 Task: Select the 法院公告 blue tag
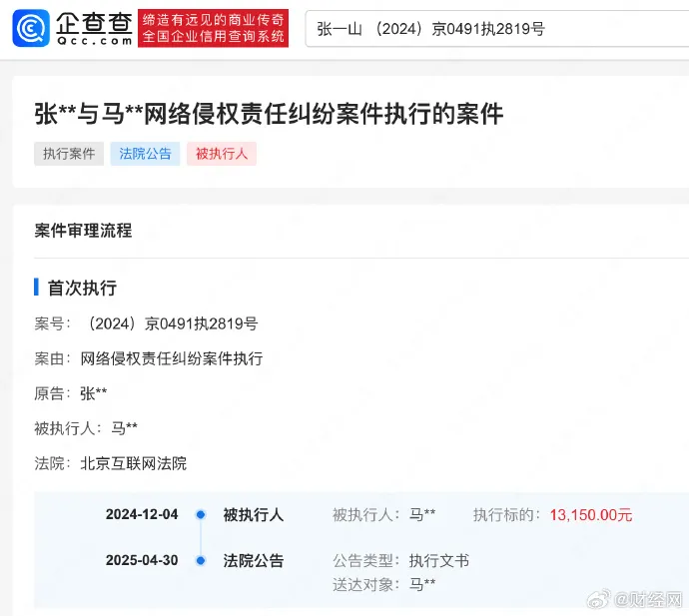tap(145, 154)
